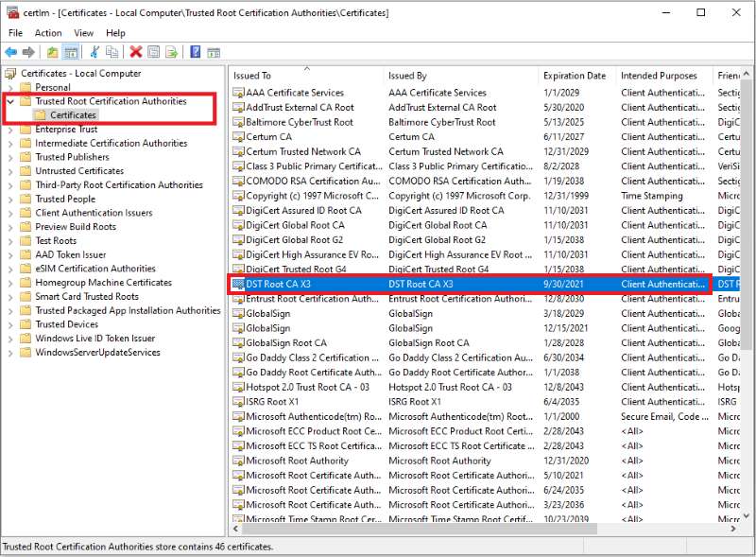756x557 pixels.
Task: Select Trusted Packaged App Installation Authorities folder
Action: 128,310
